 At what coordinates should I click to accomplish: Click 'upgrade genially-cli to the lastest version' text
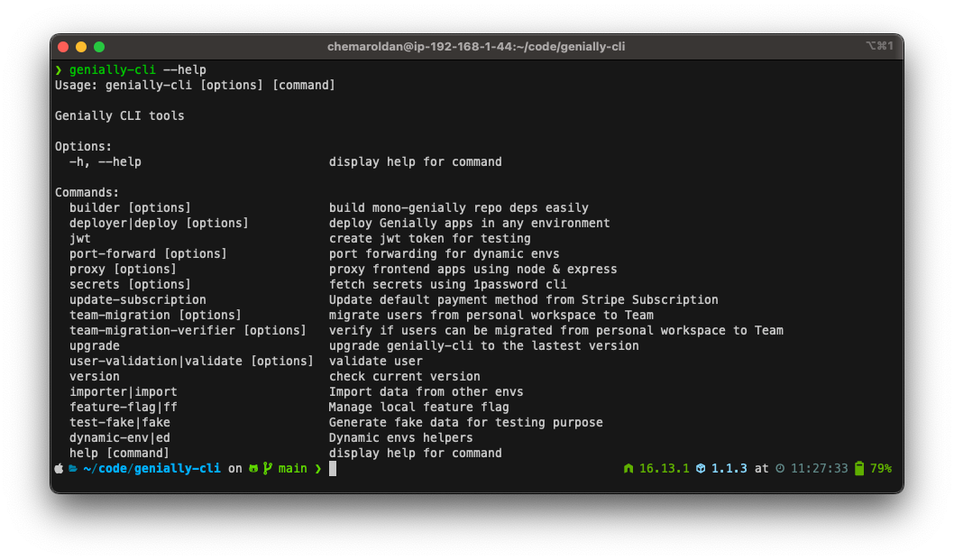tap(483, 345)
